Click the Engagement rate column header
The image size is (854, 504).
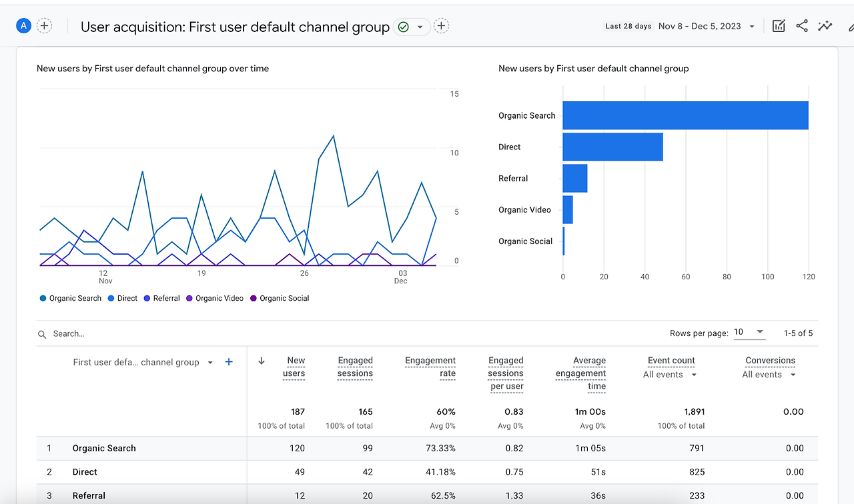tap(430, 367)
